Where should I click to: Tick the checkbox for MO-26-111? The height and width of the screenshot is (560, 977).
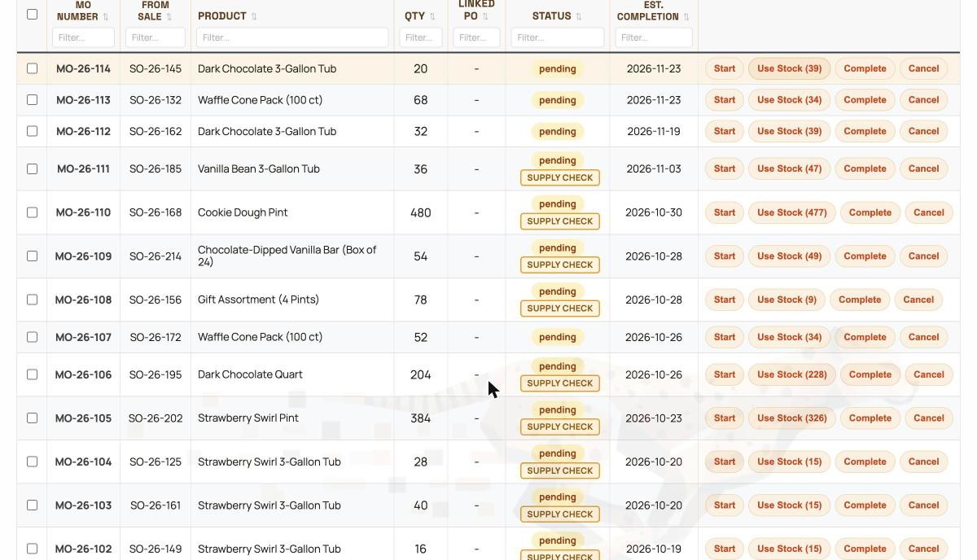tap(32, 168)
